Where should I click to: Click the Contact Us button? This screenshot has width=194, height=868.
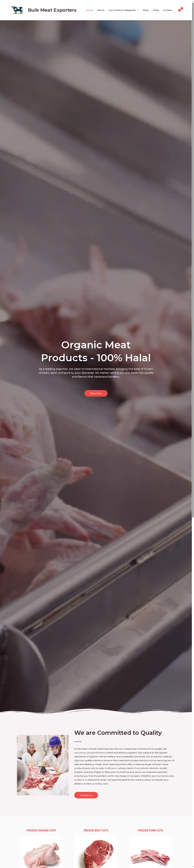pos(86,795)
